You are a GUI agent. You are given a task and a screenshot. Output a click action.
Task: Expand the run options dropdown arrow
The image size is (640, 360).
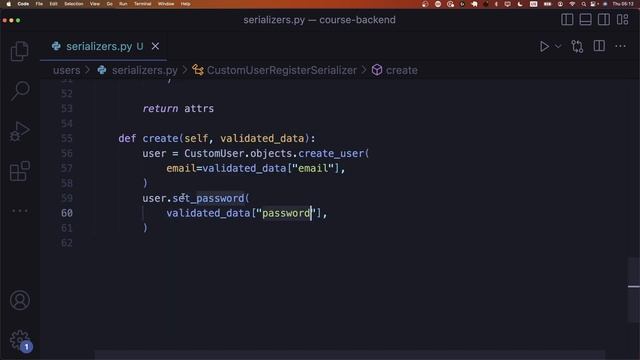[558, 46]
